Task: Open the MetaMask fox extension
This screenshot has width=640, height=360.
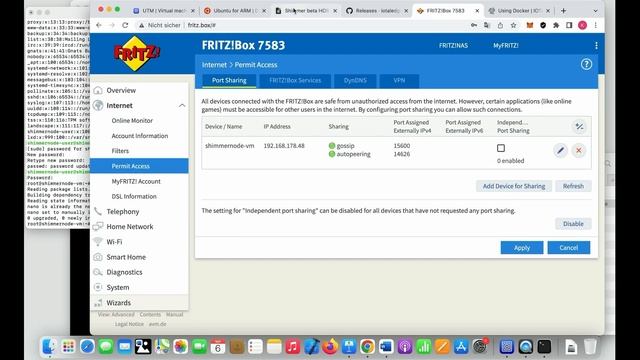Action: 529,25
